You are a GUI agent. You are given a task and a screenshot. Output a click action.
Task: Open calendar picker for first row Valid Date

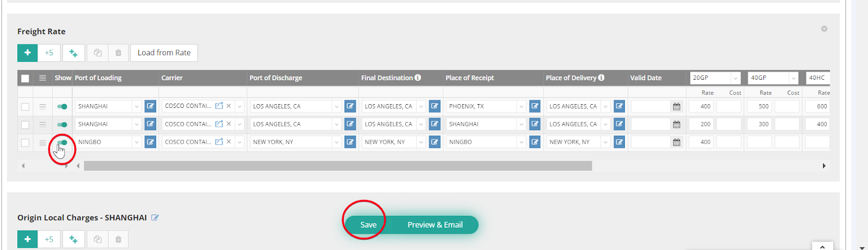click(676, 106)
